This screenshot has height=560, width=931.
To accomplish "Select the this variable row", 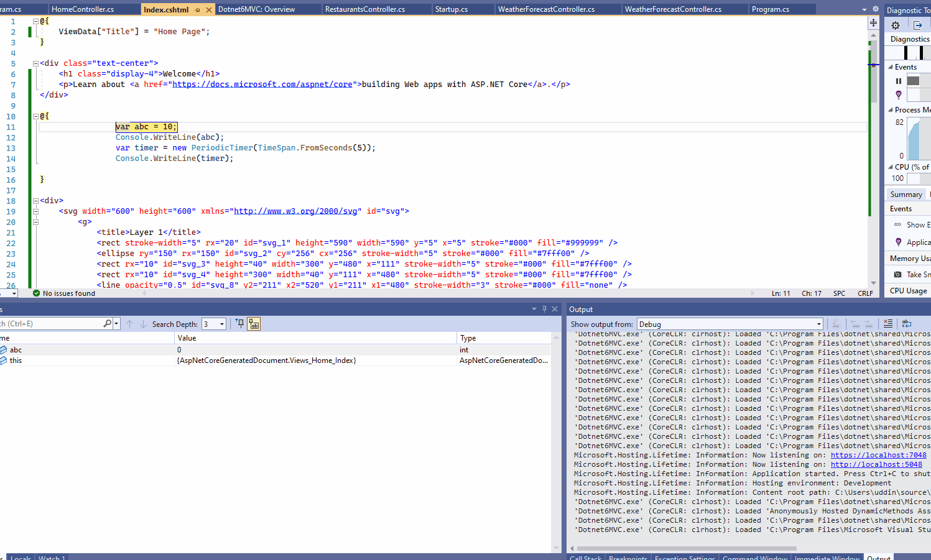I will tap(275, 360).
